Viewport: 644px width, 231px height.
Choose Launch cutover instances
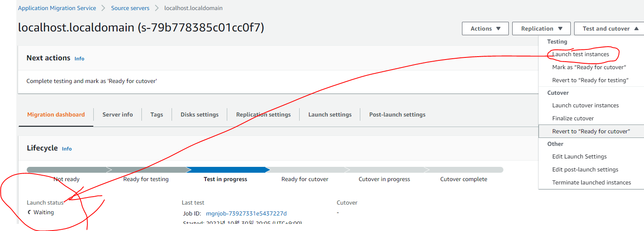click(585, 105)
